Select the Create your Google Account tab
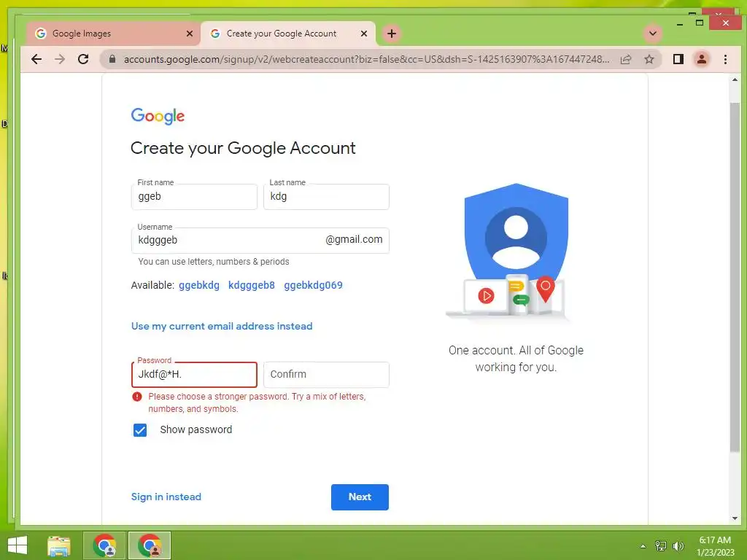Screen dimensions: 747x560 tap(287, 34)
